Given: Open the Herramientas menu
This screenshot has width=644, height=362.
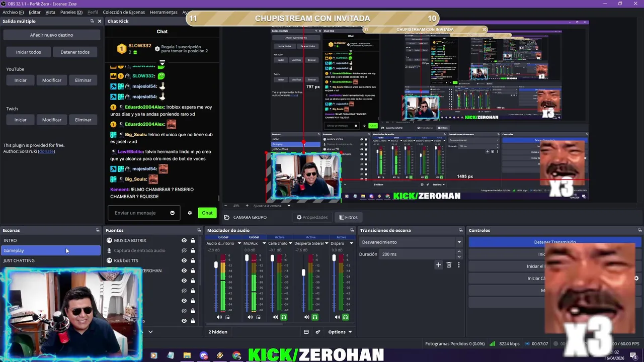Looking at the screenshot, I should [x=164, y=12].
